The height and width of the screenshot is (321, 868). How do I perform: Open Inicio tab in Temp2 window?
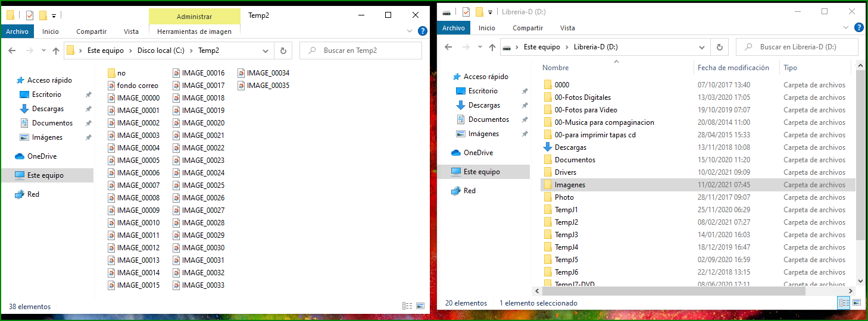[x=51, y=32]
